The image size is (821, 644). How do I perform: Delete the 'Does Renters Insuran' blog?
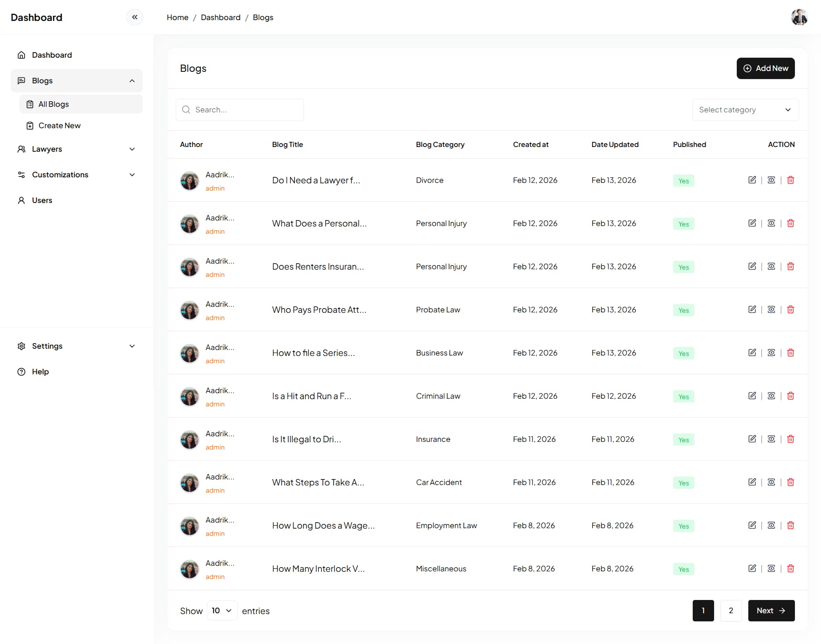[791, 266]
